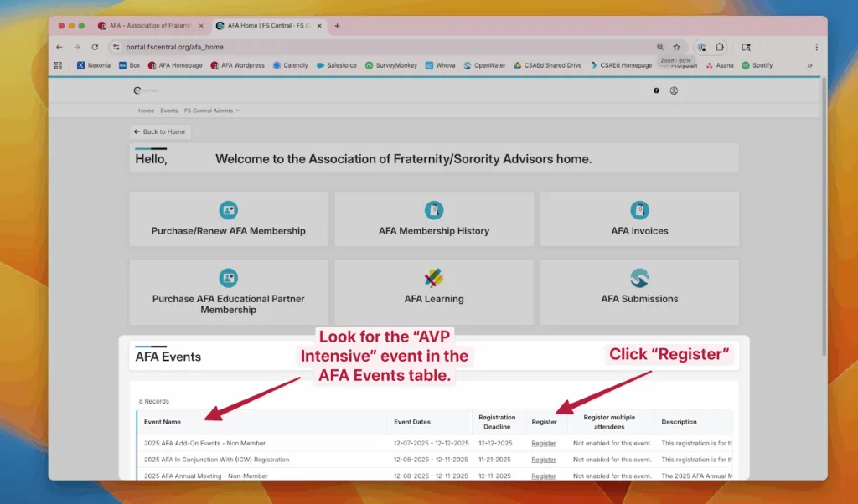Open a new browser tab
The image size is (858, 504).
(x=337, y=26)
